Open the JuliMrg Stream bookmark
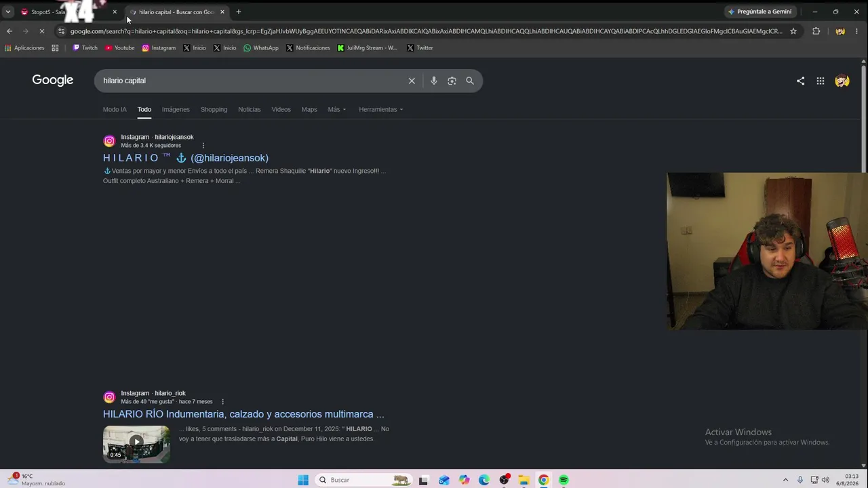 368,48
